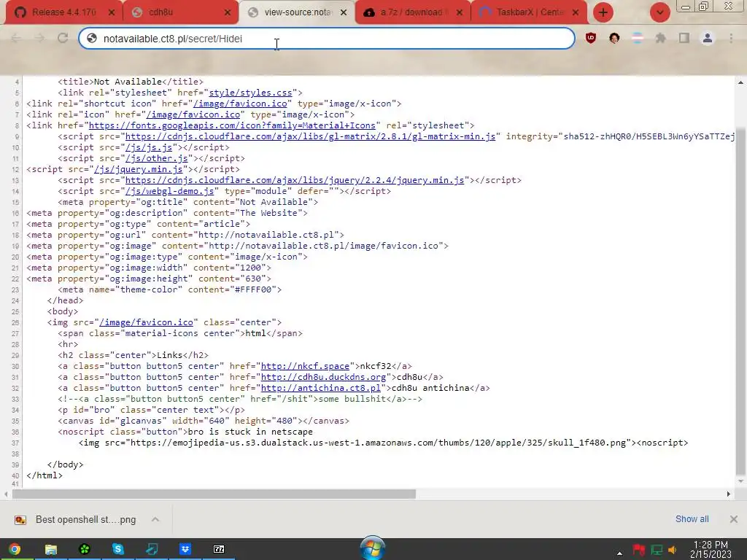Open the http://nkcf.space link
The height and width of the screenshot is (560, 747).
[x=305, y=366]
